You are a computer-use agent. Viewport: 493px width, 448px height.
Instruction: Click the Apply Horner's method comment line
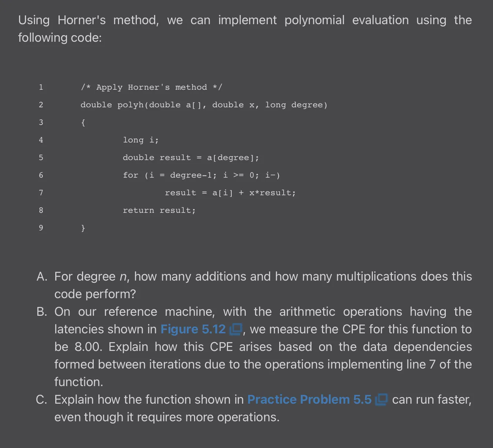(152, 87)
